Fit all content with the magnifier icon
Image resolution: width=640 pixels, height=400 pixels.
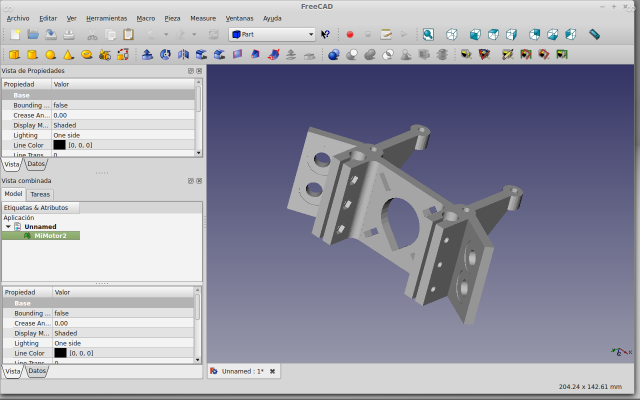pos(428,35)
